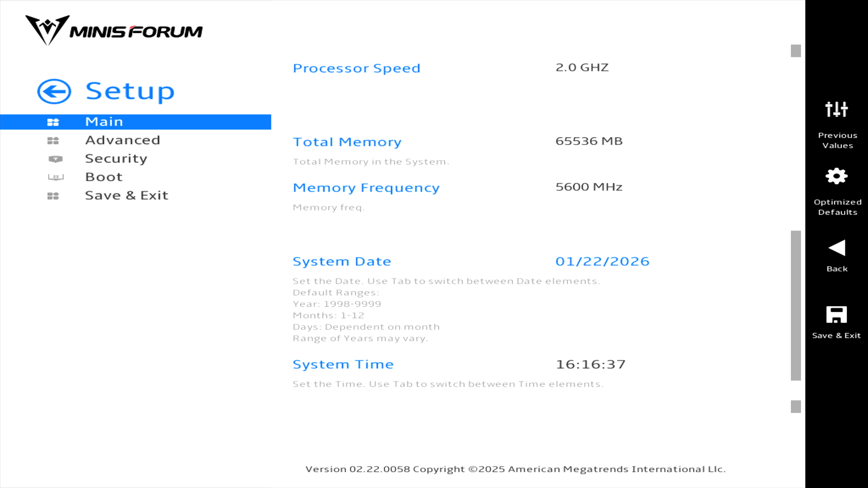Click the Minisforum logo

click(x=114, y=31)
